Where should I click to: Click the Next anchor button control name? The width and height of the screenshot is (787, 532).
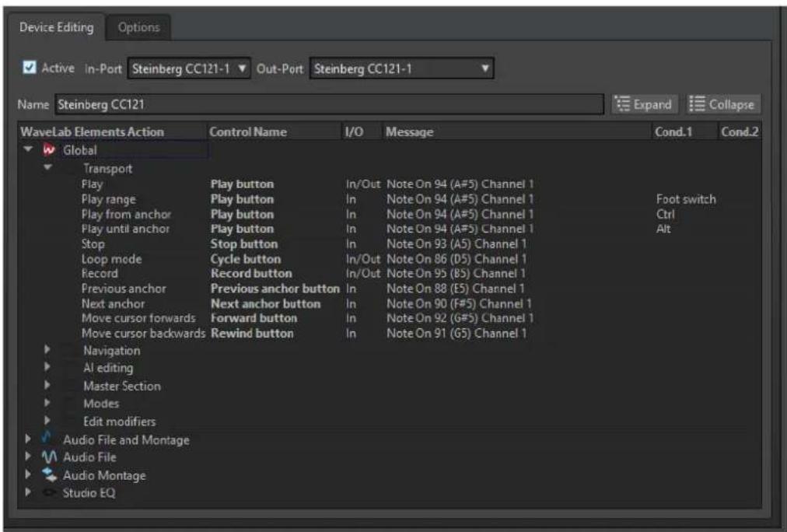265,303
